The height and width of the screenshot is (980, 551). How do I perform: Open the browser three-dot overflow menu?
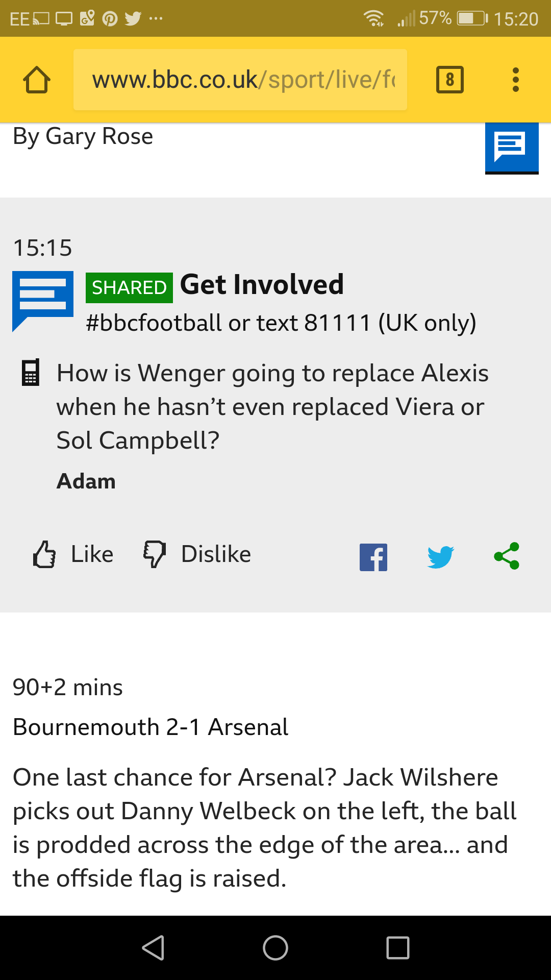click(x=516, y=80)
